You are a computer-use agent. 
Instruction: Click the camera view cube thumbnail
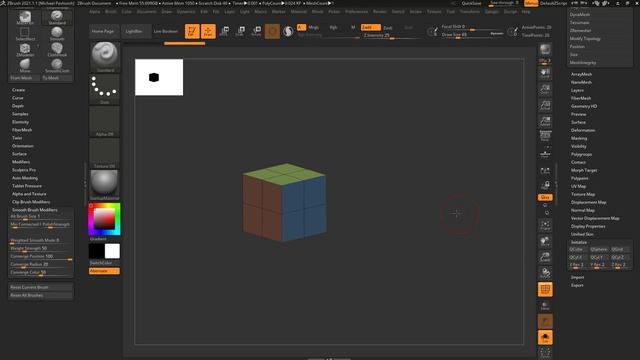click(159, 77)
